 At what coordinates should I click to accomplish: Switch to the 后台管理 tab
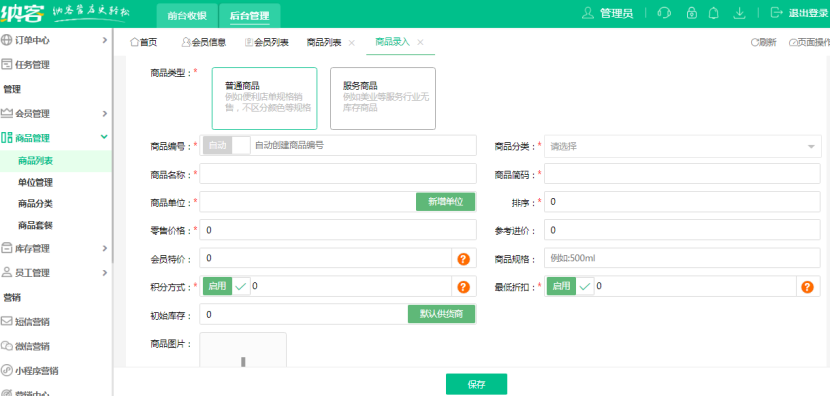click(249, 15)
